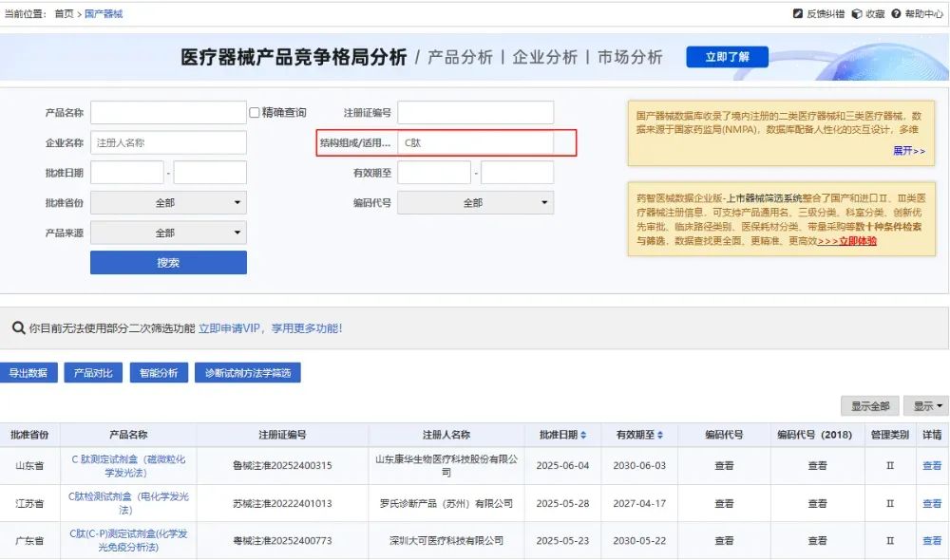The width and height of the screenshot is (950, 560).
Task: Click the smart analysis button
Action: pos(159,373)
